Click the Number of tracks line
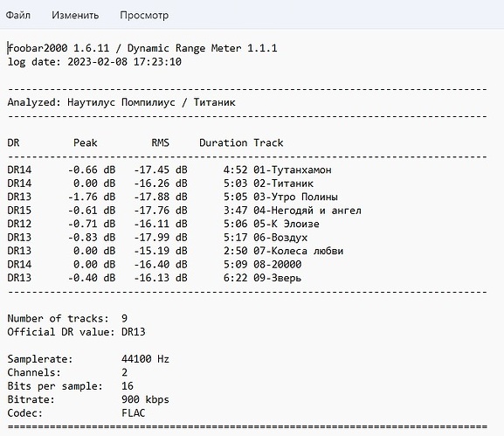Image resolution: width=504 pixels, height=436 pixels. (67, 318)
